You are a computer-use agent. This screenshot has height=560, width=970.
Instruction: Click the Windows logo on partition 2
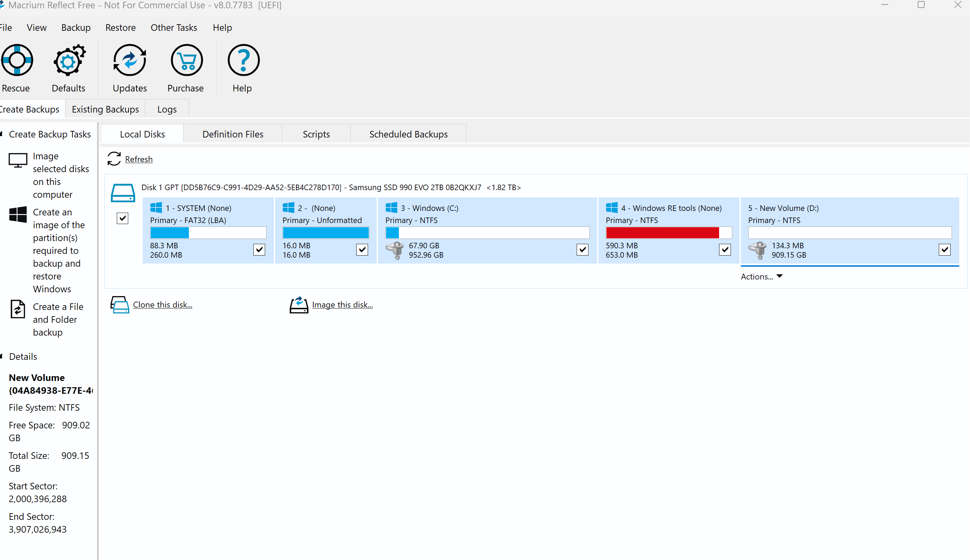288,208
